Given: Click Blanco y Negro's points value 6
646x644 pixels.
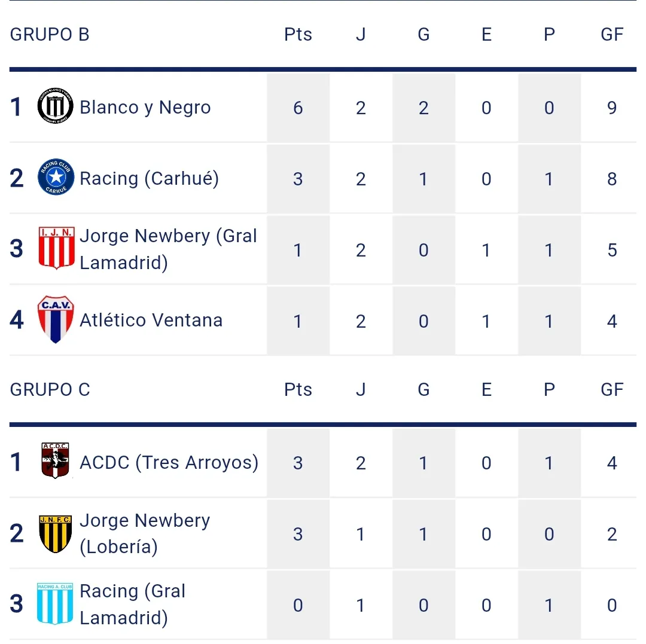Looking at the screenshot, I should click(x=298, y=108).
